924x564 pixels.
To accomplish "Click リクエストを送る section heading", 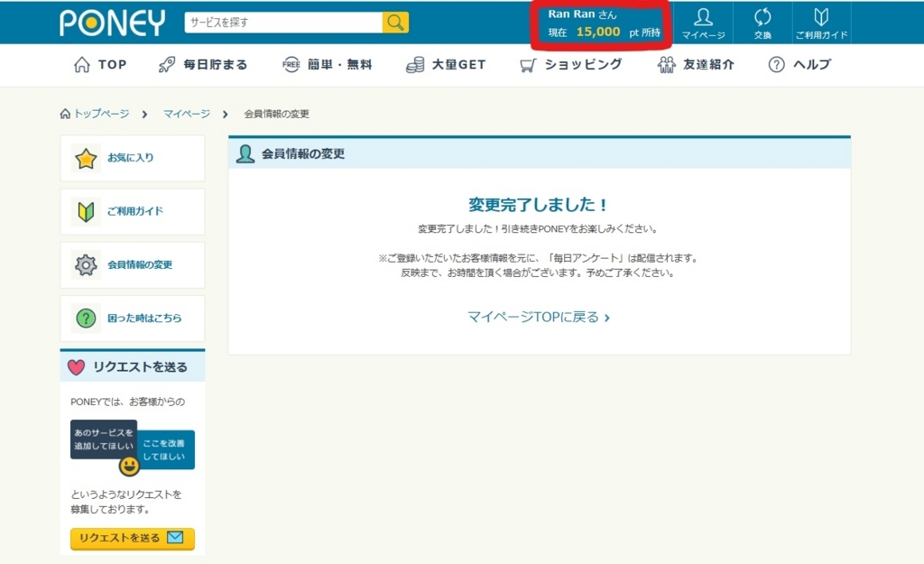I will [x=140, y=366].
